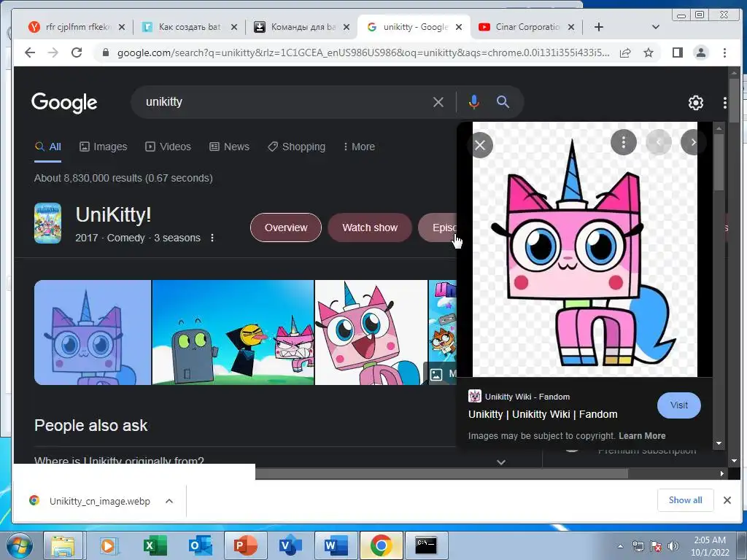Open a new browser tab
The image size is (747, 560).
pos(599,27)
